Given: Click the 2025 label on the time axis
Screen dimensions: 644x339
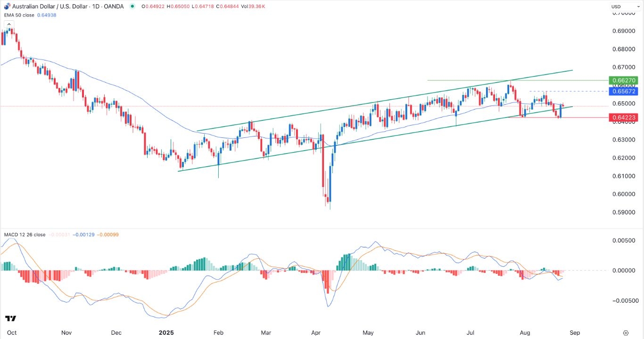Looking at the screenshot, I should click(166, 332).
